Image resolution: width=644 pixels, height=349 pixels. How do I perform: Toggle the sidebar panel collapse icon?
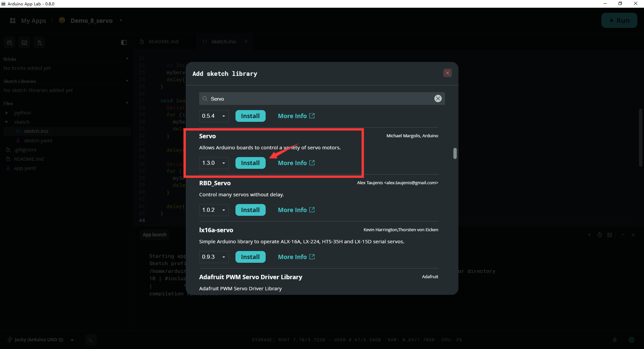click(124, 42)
